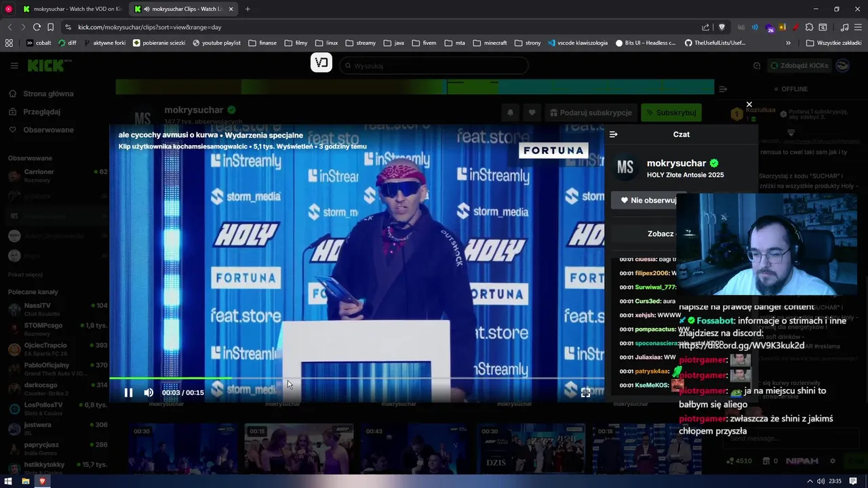The height and width of the screenshot is (488, 868).
Task: Open the streamy bookmarks folder
Action: 360,43
